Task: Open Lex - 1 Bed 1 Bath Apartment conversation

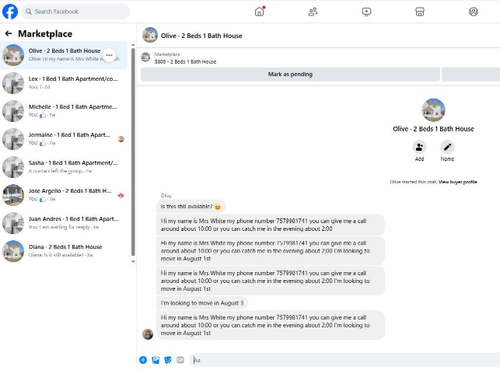Action: (64, 83)
